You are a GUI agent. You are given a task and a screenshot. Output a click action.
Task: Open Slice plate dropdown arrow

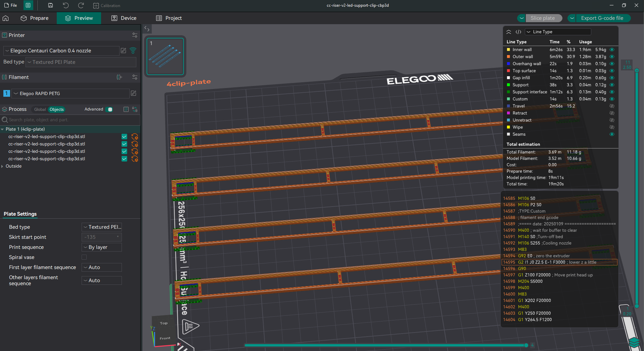point(521,18)
